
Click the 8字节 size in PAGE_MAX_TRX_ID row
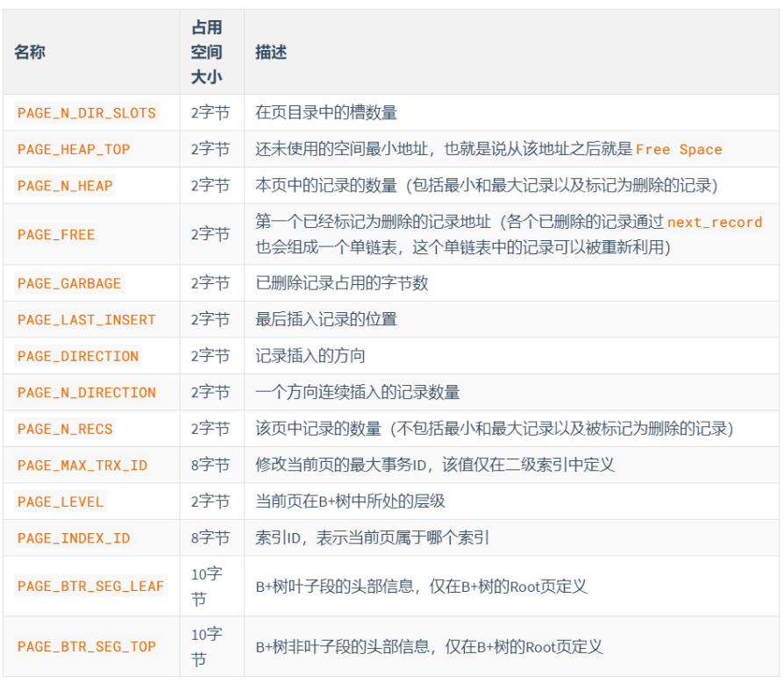coord(210,465)
